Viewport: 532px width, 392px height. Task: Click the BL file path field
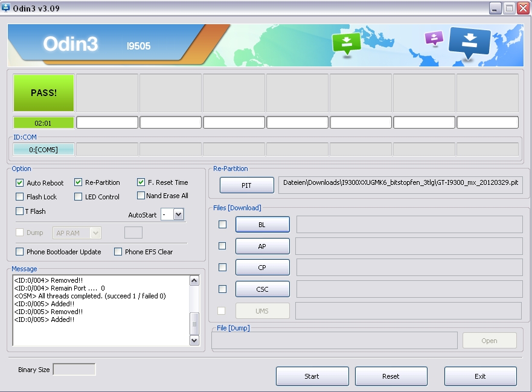click(409, 224)
